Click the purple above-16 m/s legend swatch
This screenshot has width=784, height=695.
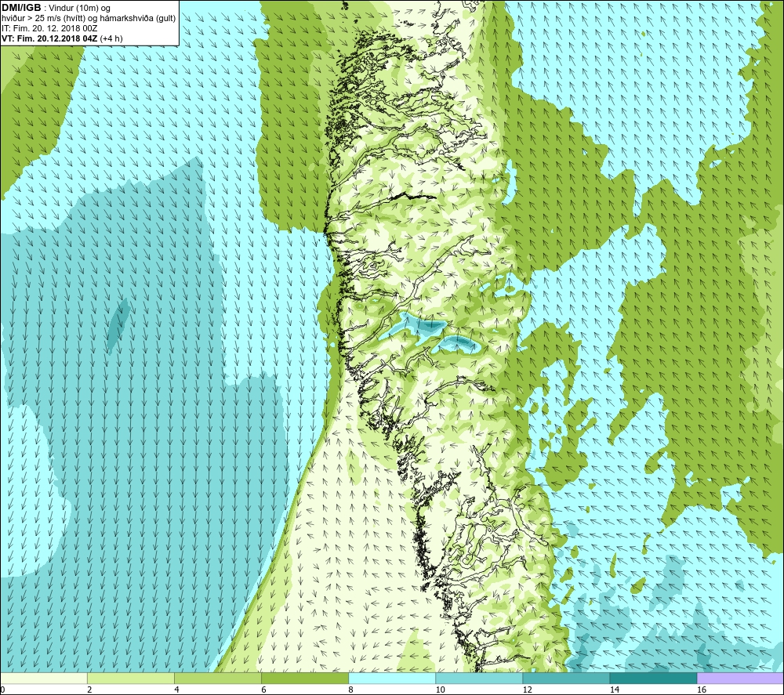(740, 679)
